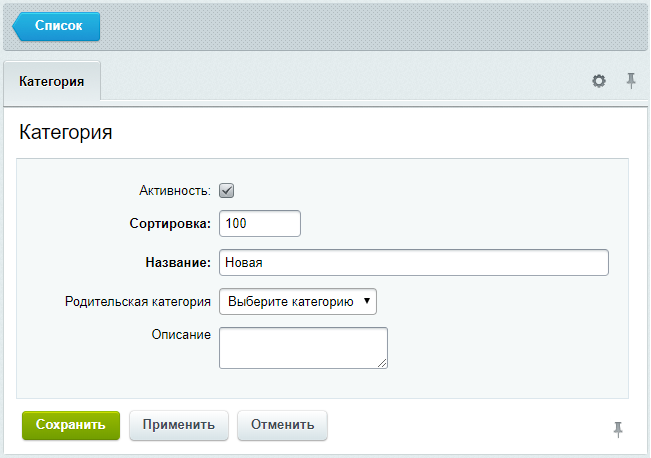Click the pin icon near the Отменить button

tap(618, 429)
